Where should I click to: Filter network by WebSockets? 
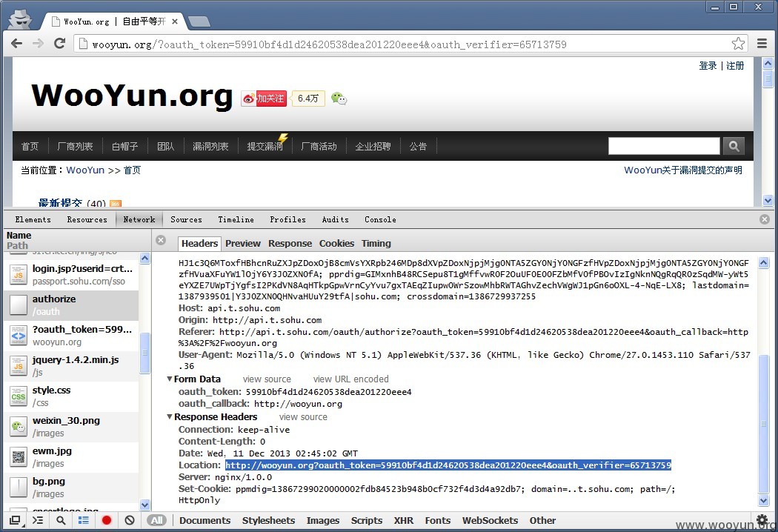(491, 520)
